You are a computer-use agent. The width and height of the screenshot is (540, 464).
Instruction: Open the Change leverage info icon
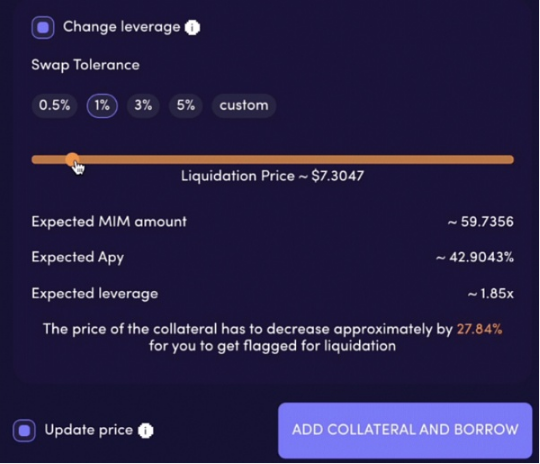click(x=192, y=28)
